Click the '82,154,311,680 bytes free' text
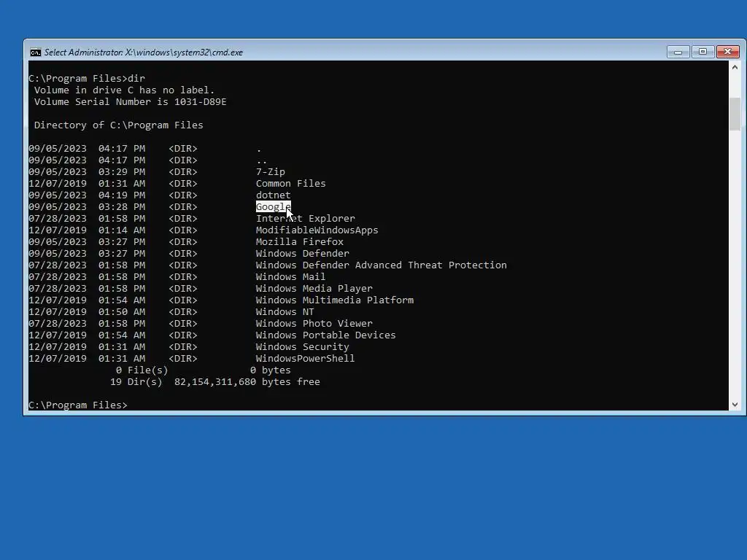 (x=247, y=382)
